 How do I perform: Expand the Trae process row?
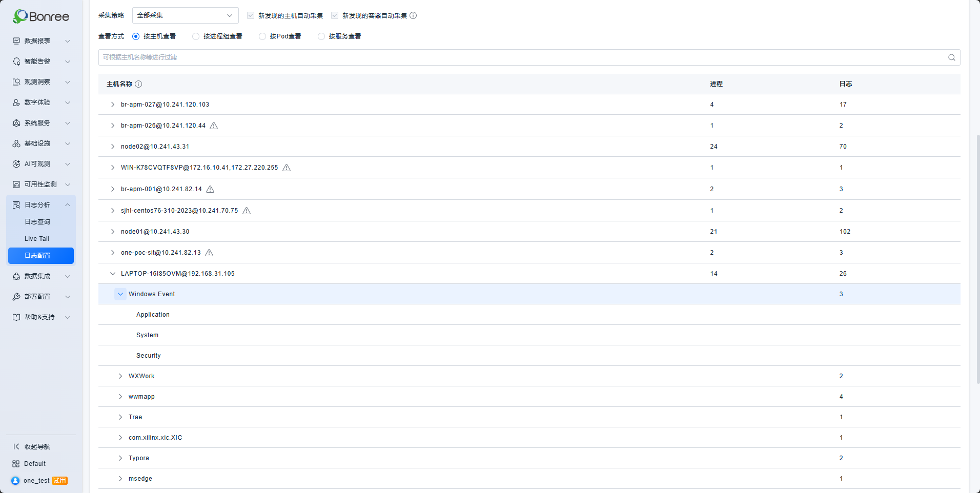[x=120, y=417]
